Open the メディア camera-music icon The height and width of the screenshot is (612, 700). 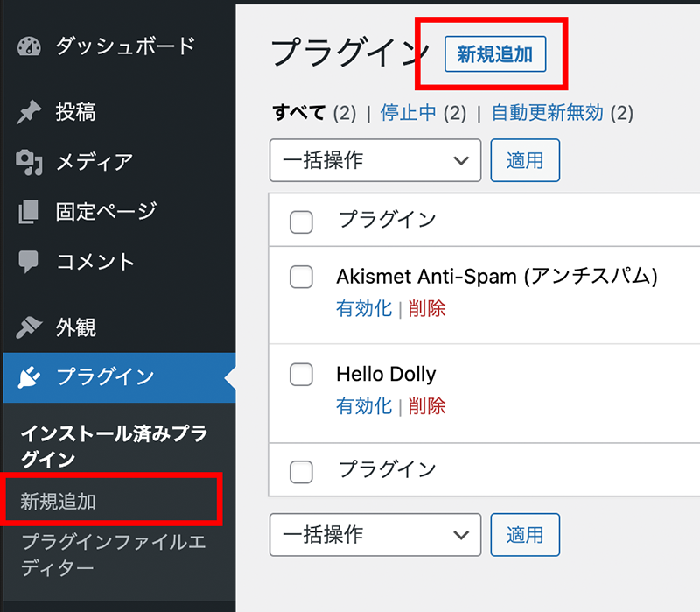click(29, 163)
